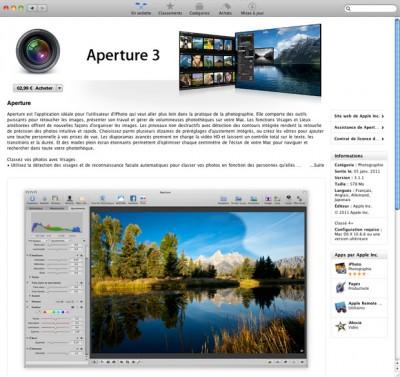The width and height of the screenshot is (400, 377).
Task: Buy Aperture with the 62,99 € Acheter button
Action: point(35,88)
